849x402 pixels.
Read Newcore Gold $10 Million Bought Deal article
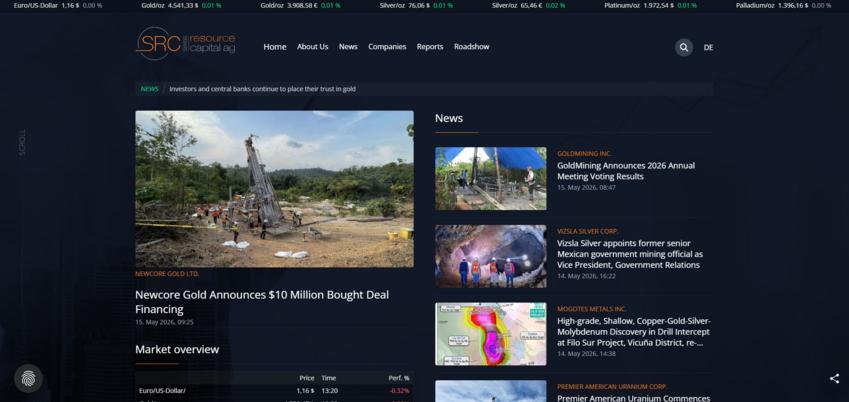pos(262,302)
